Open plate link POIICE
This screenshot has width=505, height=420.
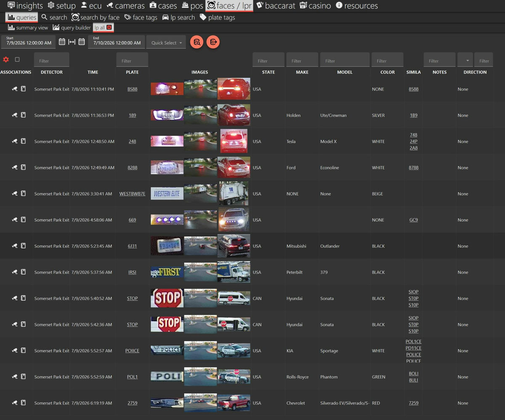[x=132, y=351]
